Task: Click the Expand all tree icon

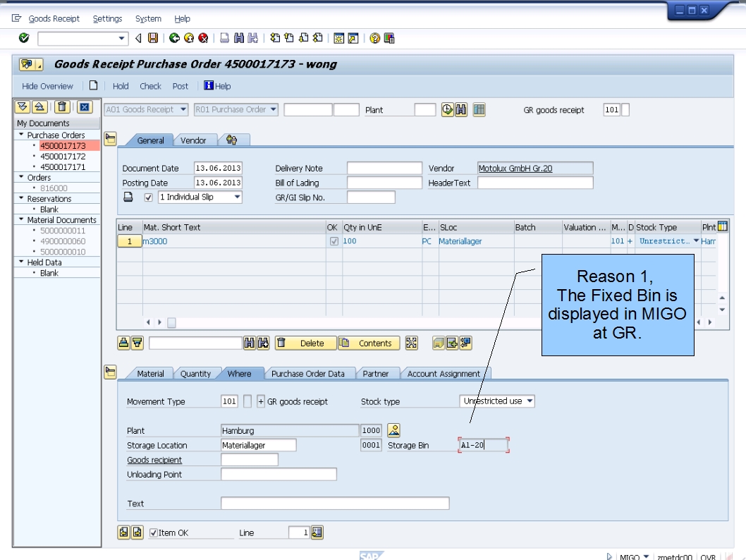Action: pyautogui.click(x=23, y=107)
